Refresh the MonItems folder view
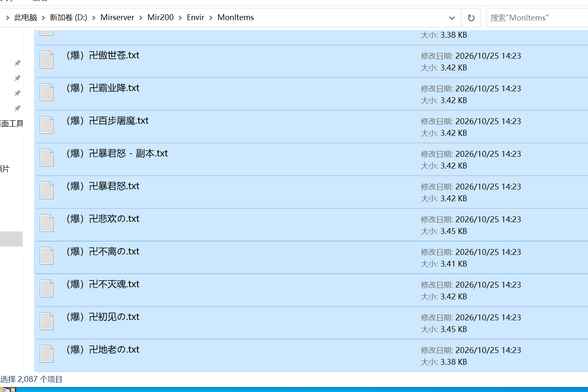 pos(471,18)
